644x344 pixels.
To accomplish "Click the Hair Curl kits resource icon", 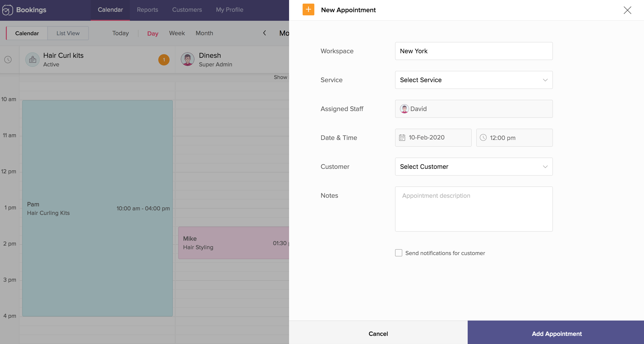I will 32,60.
